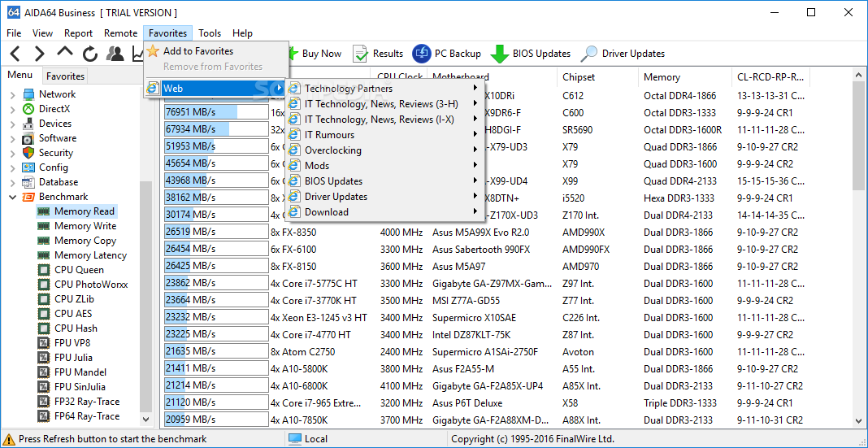Sort by the Chipset column header
The width and height of the screenshot is (868, 448).
click(598, 77)
